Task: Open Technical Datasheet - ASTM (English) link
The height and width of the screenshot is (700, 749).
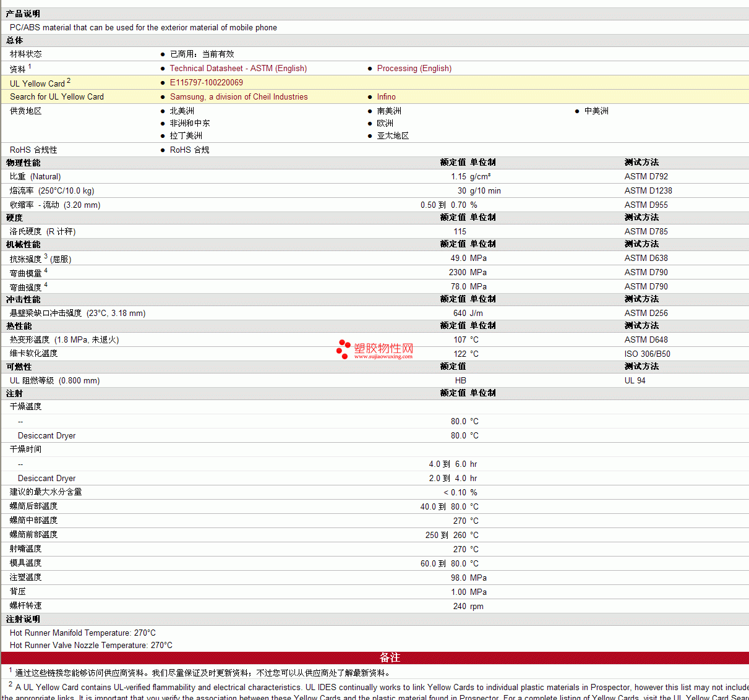Action: click(x=238, y=69)
